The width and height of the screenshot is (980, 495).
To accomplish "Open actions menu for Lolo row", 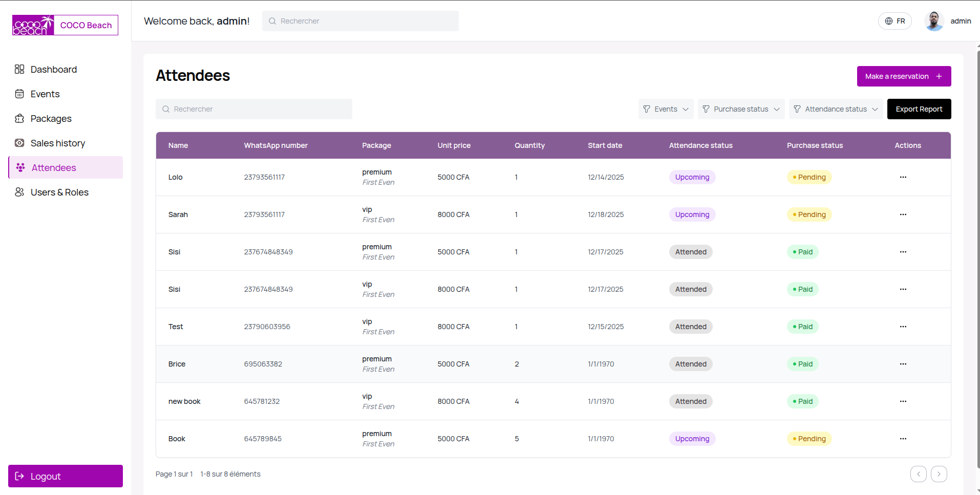I will (903, 177).
